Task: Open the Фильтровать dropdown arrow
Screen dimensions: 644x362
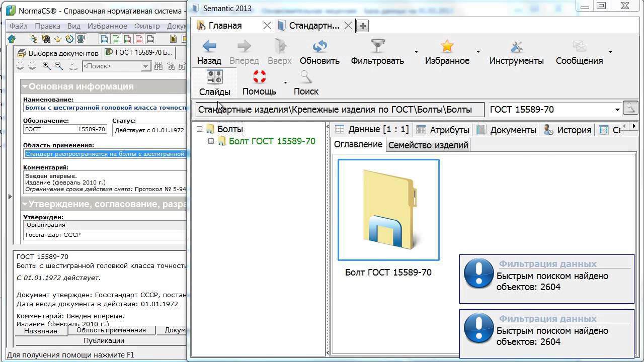Action: (416, 52)
